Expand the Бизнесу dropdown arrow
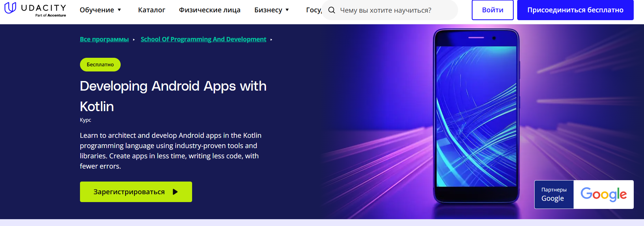644x226 pixels. pyautogui.click(x=287, y=10)
